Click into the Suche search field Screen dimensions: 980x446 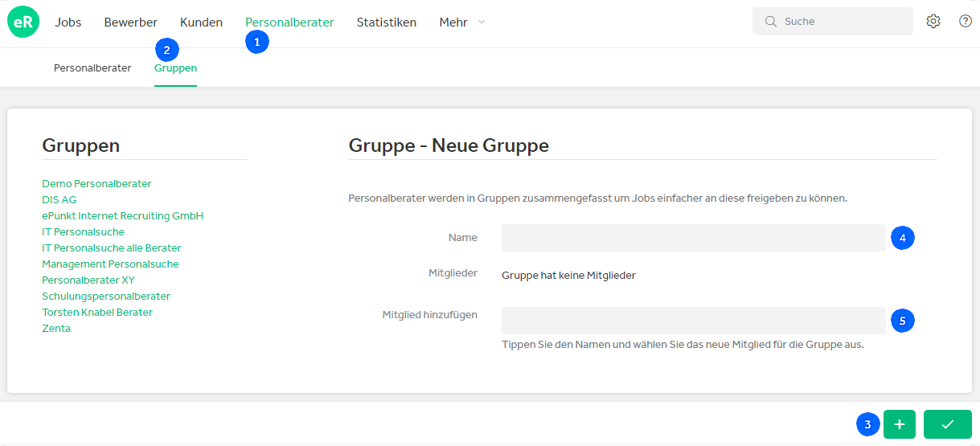pos(833,22)
